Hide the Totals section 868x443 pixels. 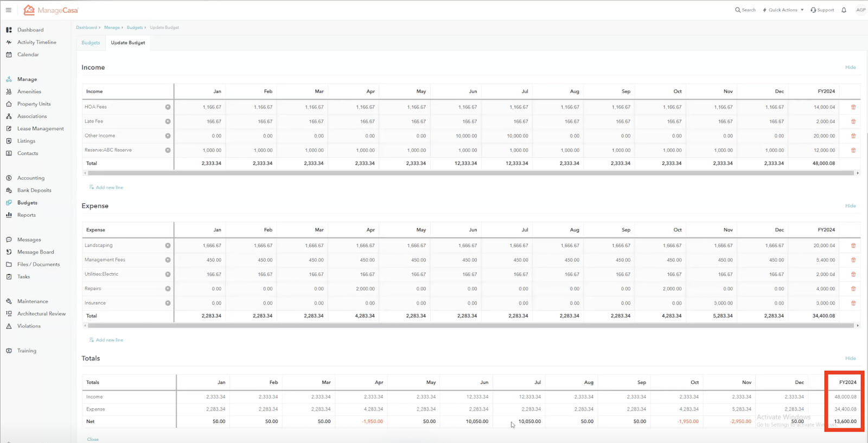point(850,358)
